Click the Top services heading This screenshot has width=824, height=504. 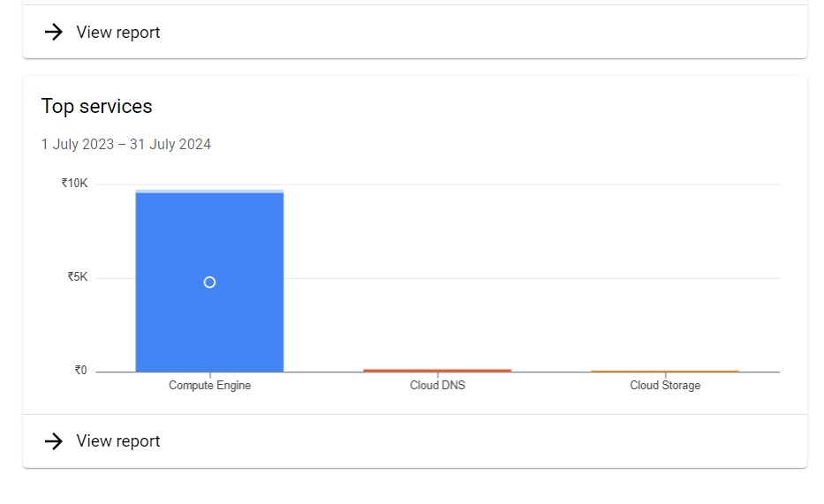click(x=96, y=106)
